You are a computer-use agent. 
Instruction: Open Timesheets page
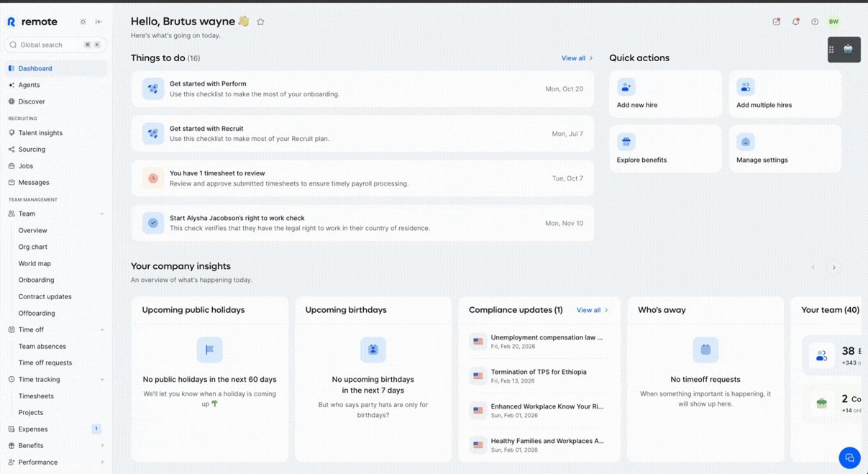[36, 396]
